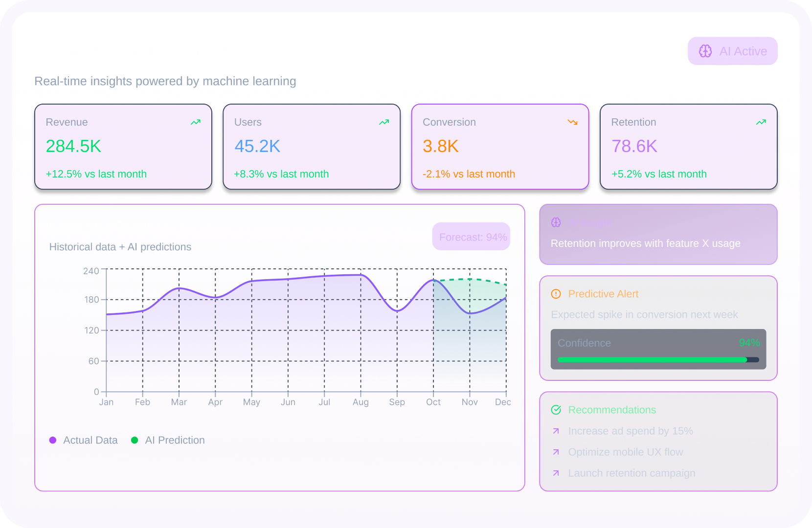
Task: Click the AI Active button
Action: [x=733, y=51]
